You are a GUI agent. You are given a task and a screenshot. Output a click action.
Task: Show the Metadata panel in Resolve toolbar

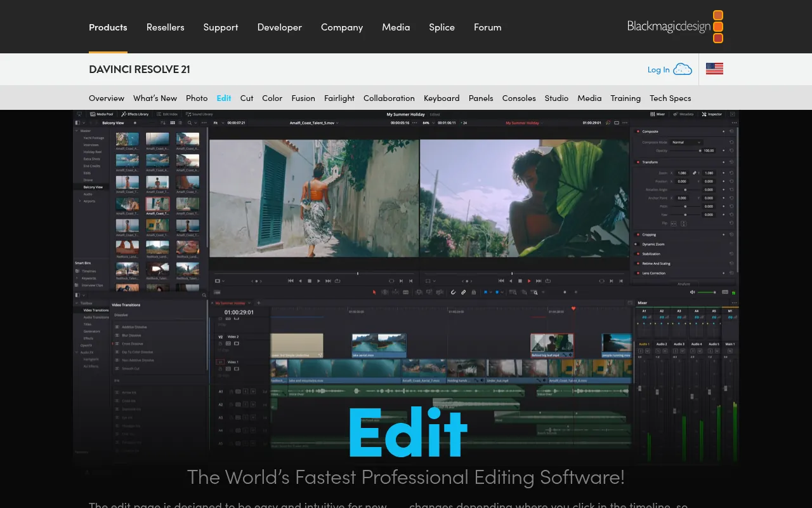pyautogui.click(x=683, y=114)
